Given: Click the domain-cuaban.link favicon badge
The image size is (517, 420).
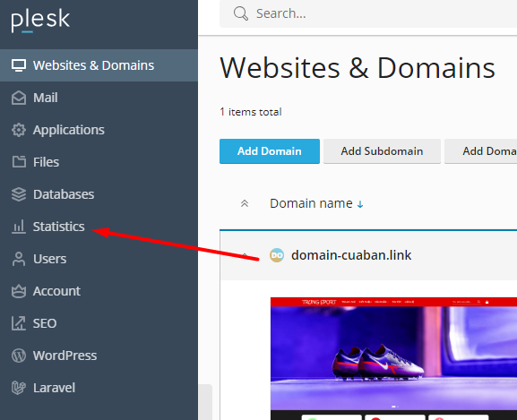Looking at the screenshot, I should (x=277, y=255).
